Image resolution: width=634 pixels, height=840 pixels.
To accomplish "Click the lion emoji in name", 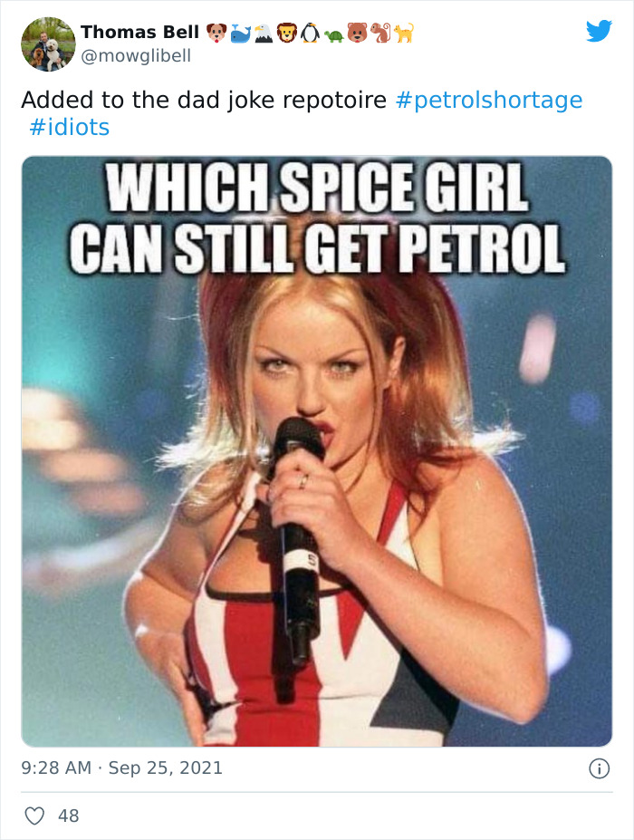I will point(286,33).
